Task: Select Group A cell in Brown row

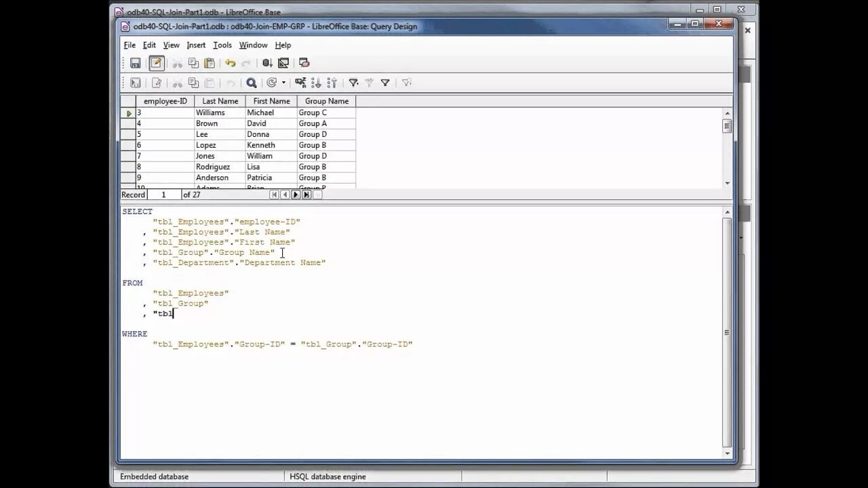Action: pyautogui.click(x=327, y=123)
